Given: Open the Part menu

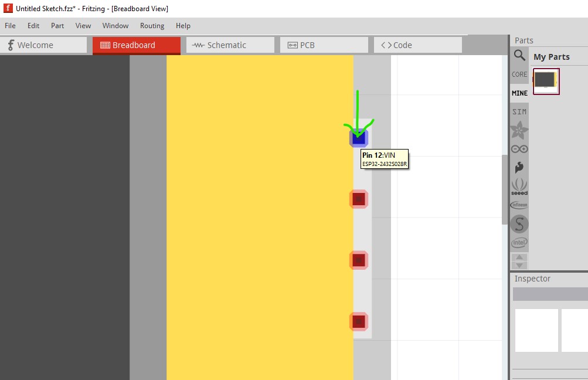Looking at the screenshot, I should (57, 26).
